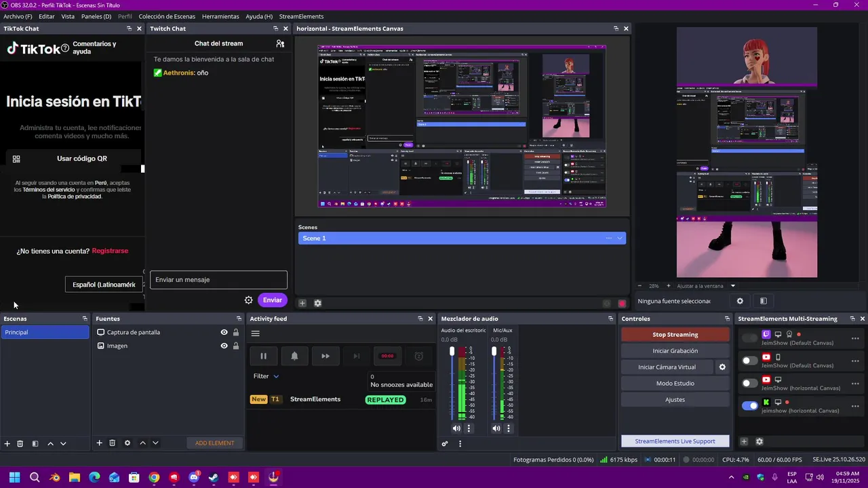Screen dimensions: 868x488
Task: Remove selected source with trash icon in Fuentes
Action: pos(113,443)
